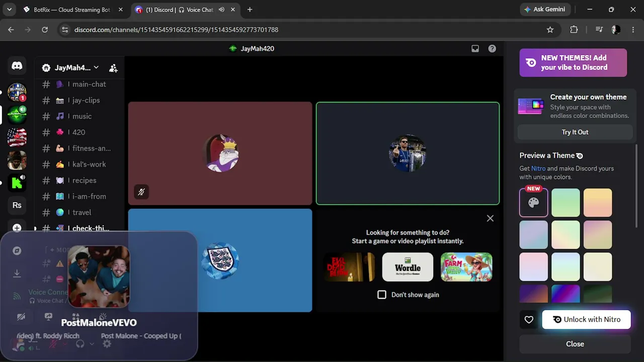Check the Don't show again checkbox
This screenshot has height=362, width=644.
pos(382,295)
